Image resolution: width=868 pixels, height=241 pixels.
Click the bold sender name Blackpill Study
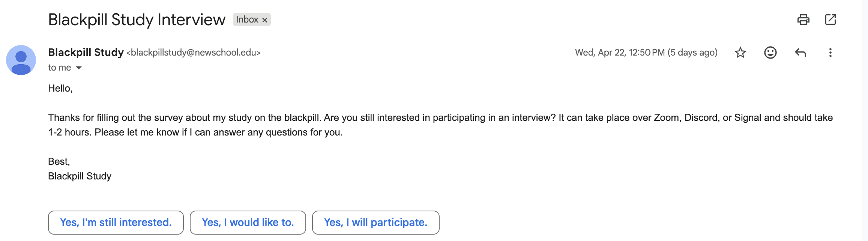[x=86, y=52]
